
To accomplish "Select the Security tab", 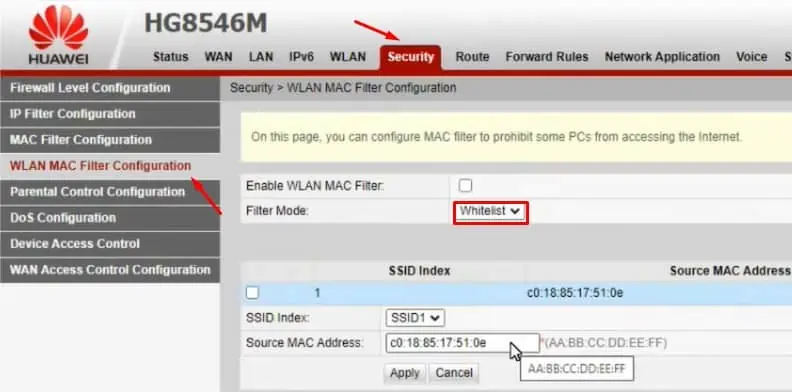I will [x=411, y=58].
